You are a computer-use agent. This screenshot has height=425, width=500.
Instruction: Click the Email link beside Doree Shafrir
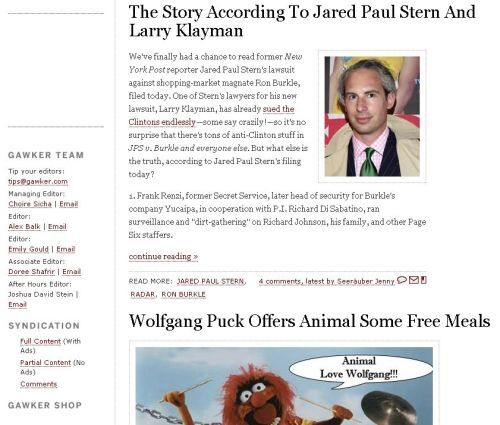[x=72, y=272]
